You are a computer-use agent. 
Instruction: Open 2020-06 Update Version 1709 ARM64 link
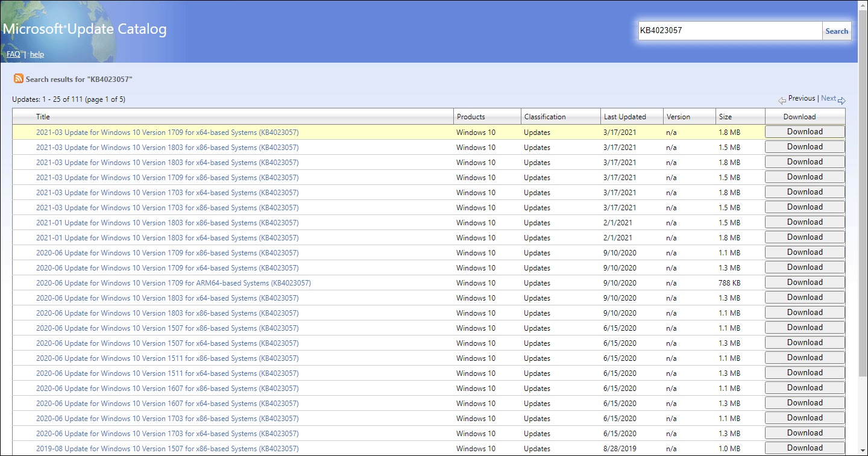click(174, 283)
